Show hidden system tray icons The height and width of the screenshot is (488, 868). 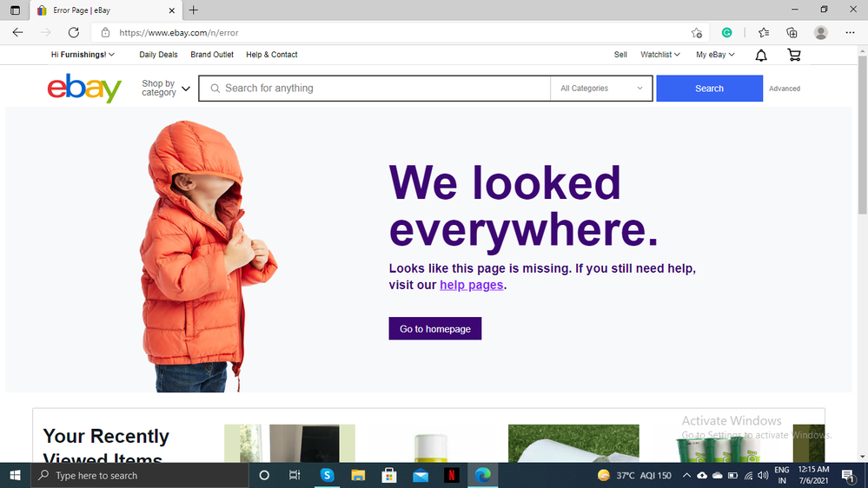pos(686,475)
